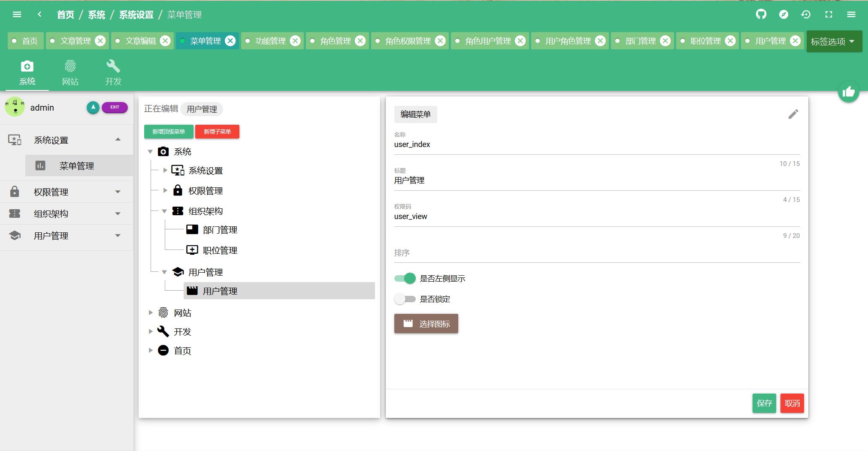868x451 pixels.
Task: Close the 功能管理 tab
Action: [295, 41]
